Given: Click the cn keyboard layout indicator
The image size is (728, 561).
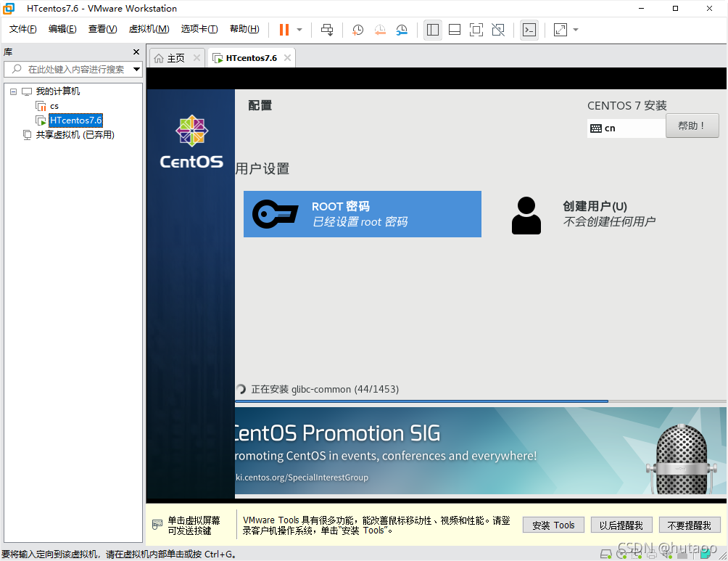Looking at the screenshot, I should tap(626, 128).
